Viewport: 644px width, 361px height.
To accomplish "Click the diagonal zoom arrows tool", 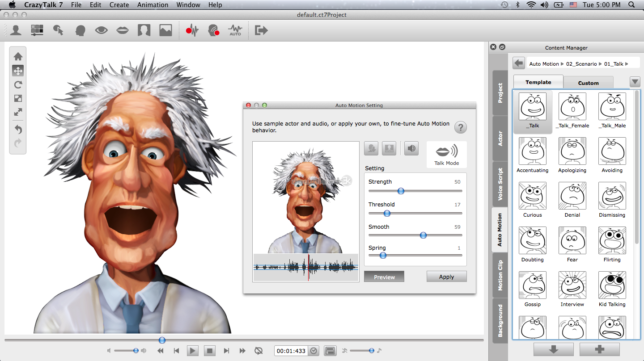I will [x=18, y=112].
